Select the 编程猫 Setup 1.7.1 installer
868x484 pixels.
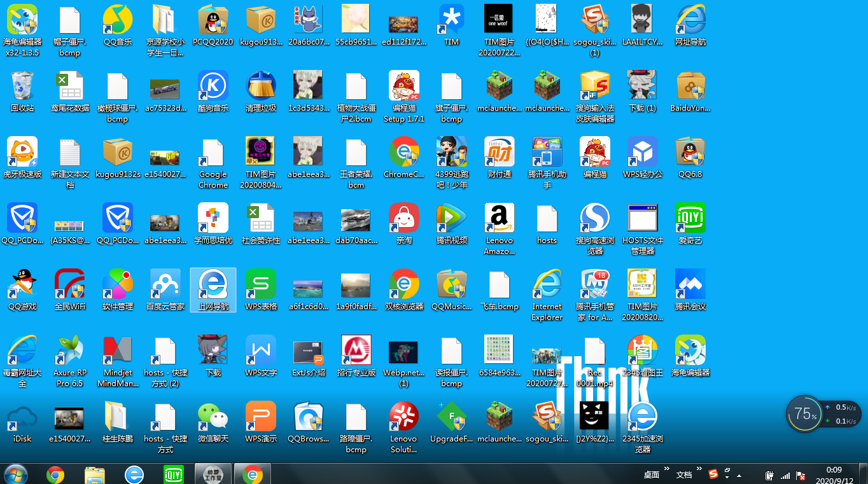tap(404, 97)
